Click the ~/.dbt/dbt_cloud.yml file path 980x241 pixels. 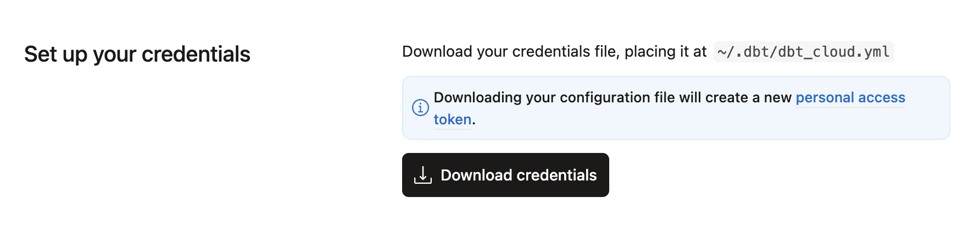pyautogui.click(x=803, y=52)
